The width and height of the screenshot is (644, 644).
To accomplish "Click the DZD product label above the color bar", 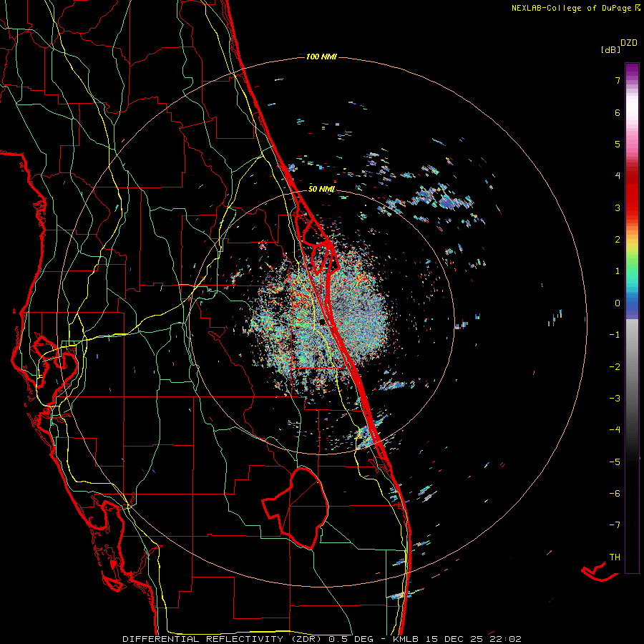I will point(629,43).
